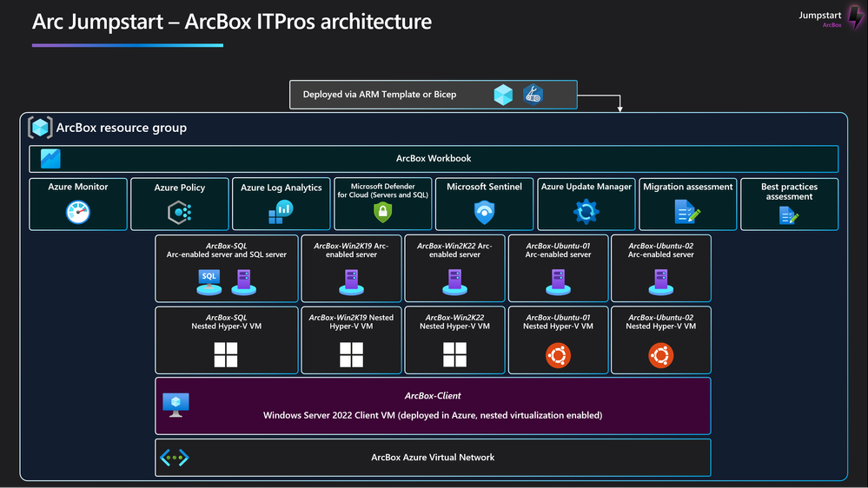Click the Azure Monitor gauge icon
This screenshot has height=488, width=868.
78,212
